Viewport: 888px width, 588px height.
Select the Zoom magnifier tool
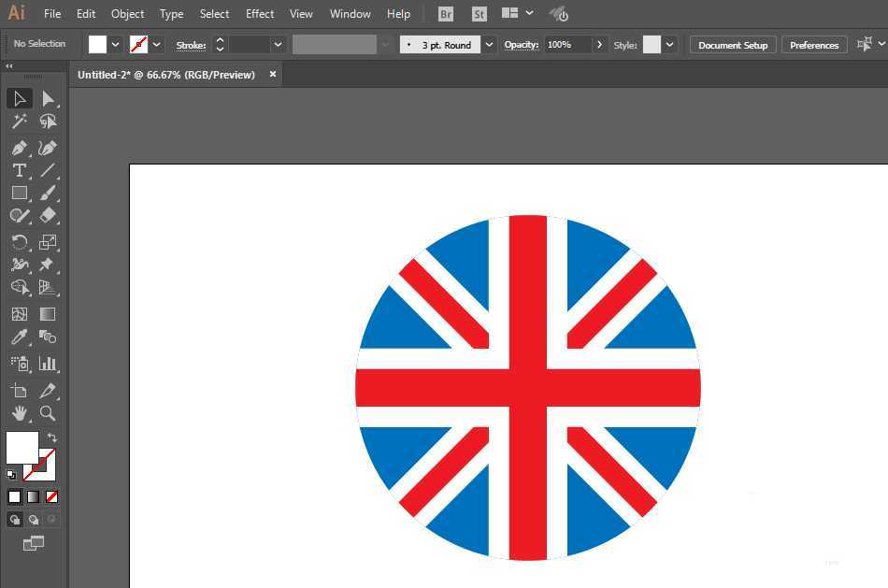(48, 413)
